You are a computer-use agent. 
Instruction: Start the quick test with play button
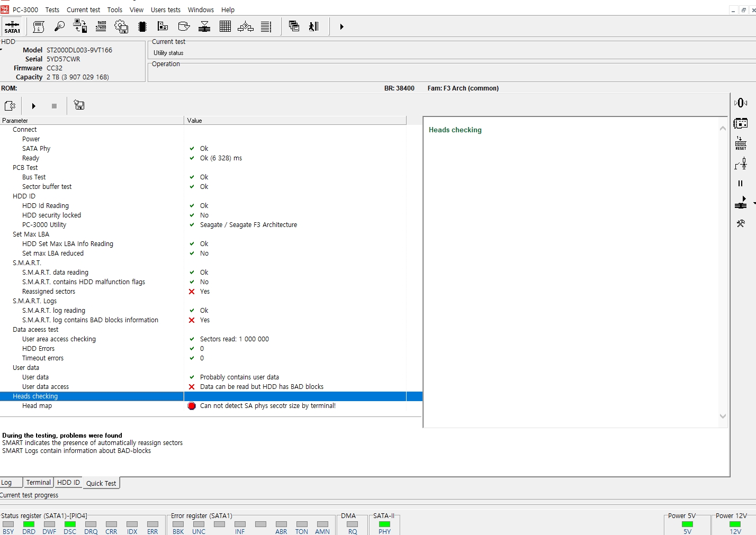[x=34, y=106]
